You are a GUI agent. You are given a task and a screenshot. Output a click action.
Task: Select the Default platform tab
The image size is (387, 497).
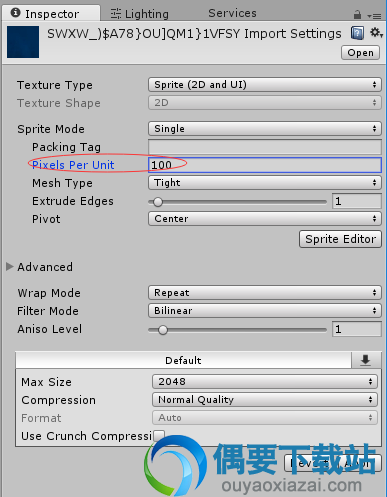tap(183, 360)
